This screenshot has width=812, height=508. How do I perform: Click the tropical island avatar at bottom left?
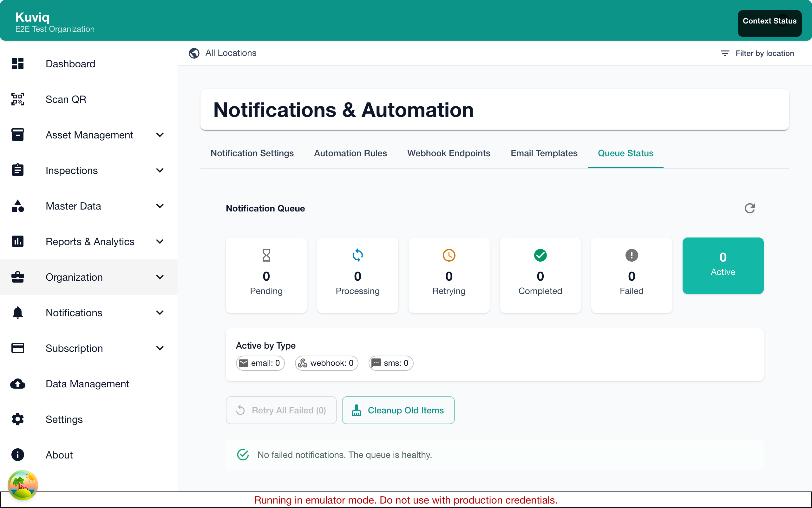23,485
